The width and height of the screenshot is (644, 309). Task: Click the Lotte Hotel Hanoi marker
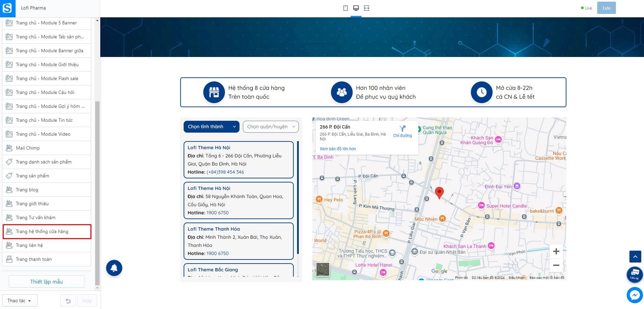(383, 272)
